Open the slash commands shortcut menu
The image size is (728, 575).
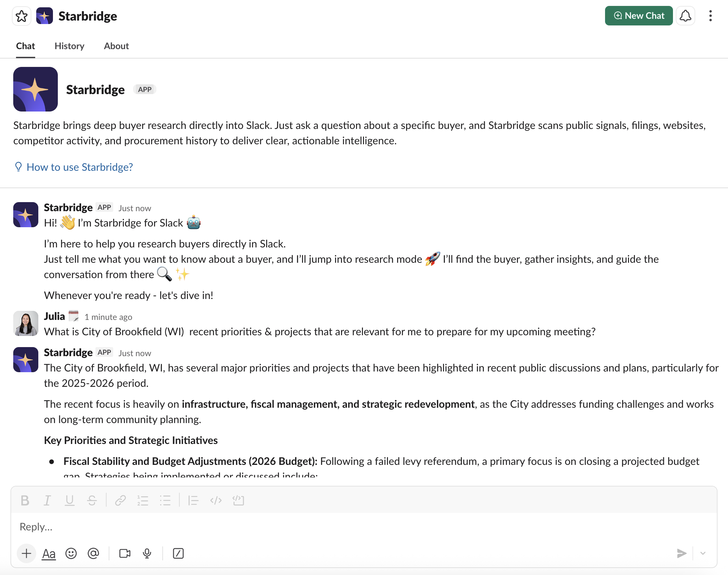tap(178, 553)
